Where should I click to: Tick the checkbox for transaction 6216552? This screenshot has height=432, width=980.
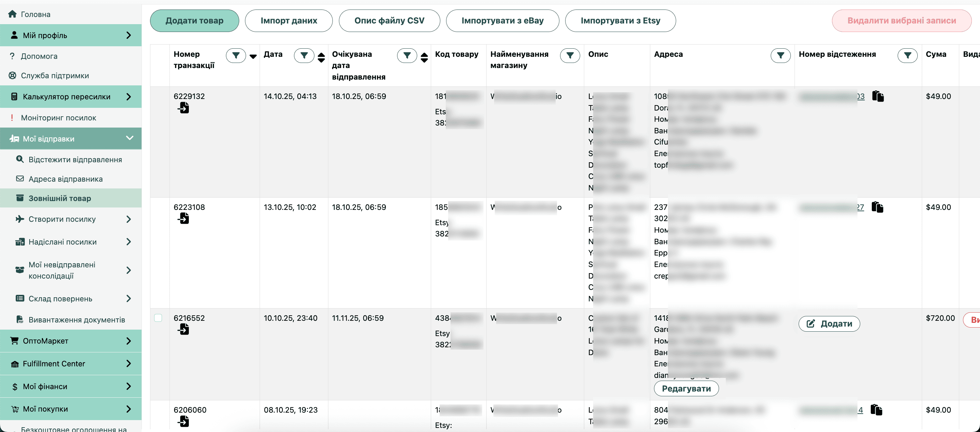coord(158,318)
